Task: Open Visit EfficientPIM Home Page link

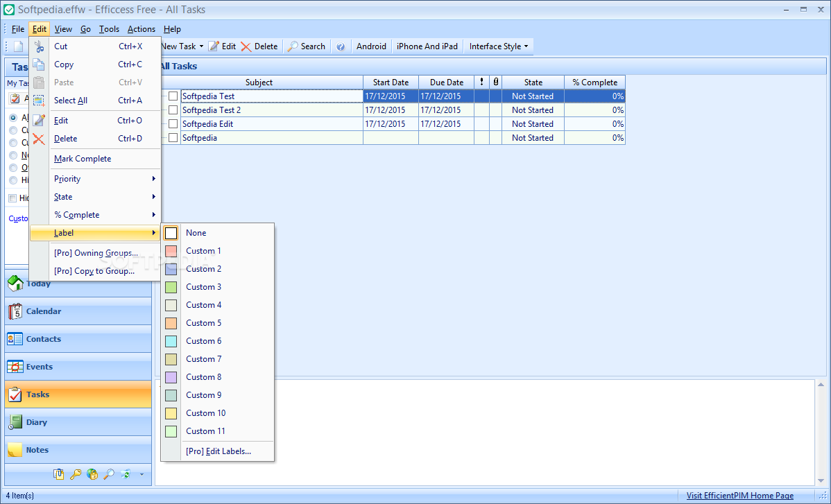Action: pyautogui.click(x=740, y=496)
